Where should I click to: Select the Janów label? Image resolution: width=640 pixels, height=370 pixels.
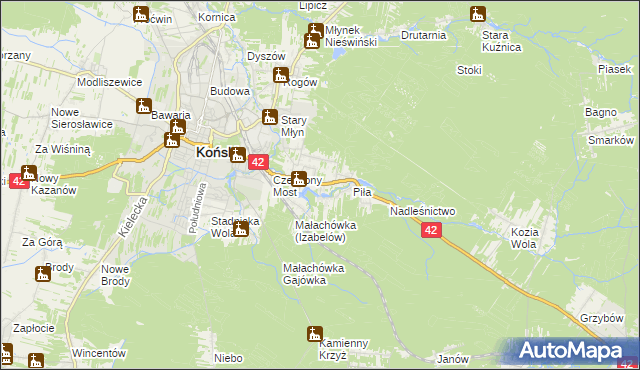[x=453, y=359]
